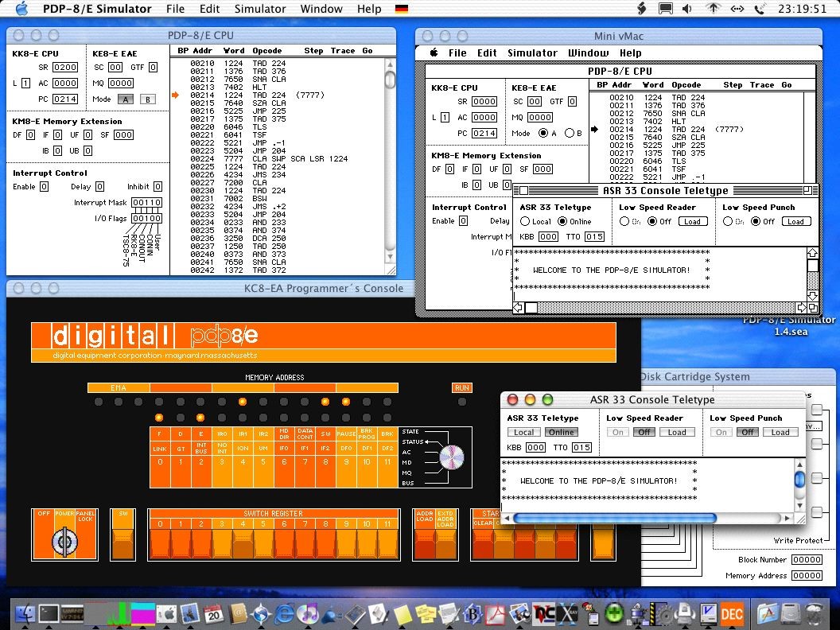The height and width of the screenshot is (630, 840).
Task: Click Low Speed Punch Load in front Teletype
Action: coord(780,432)
